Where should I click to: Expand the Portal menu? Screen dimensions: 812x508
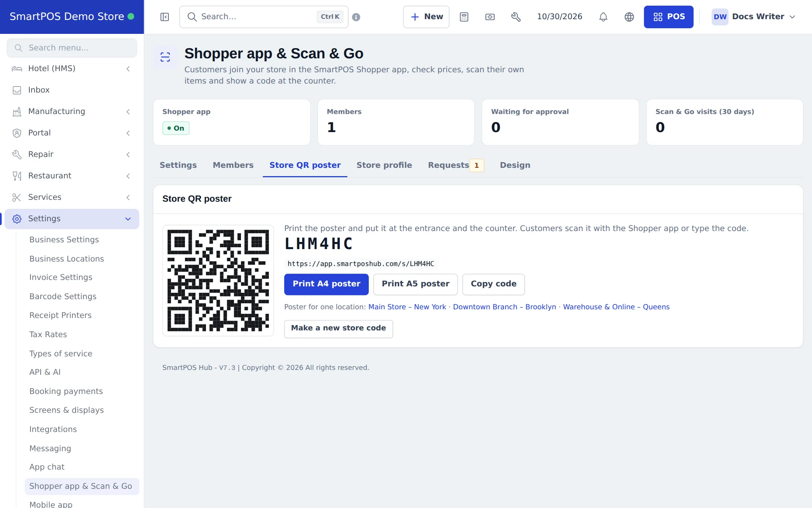(72, 133)
